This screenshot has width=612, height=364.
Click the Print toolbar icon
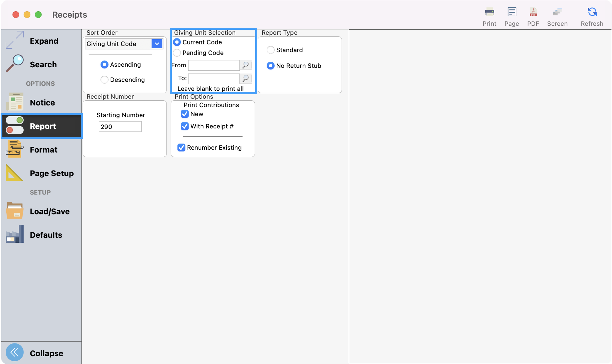click(x=489, y=12)
